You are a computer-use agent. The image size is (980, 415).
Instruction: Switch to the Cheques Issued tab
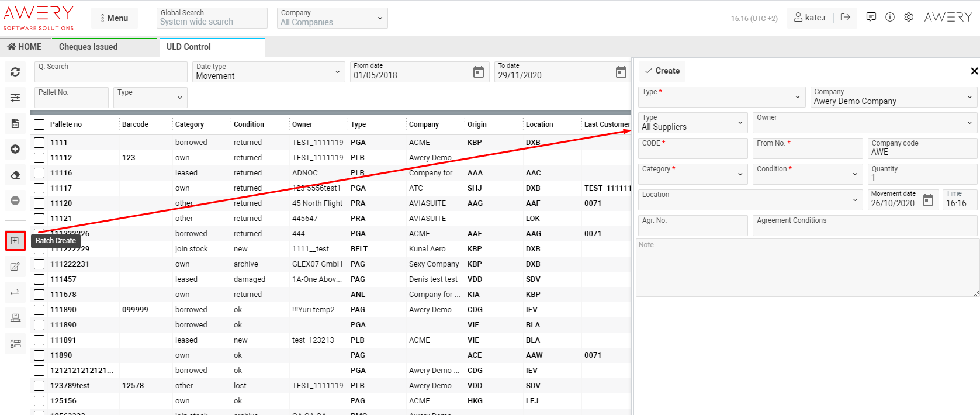(88, 47)
